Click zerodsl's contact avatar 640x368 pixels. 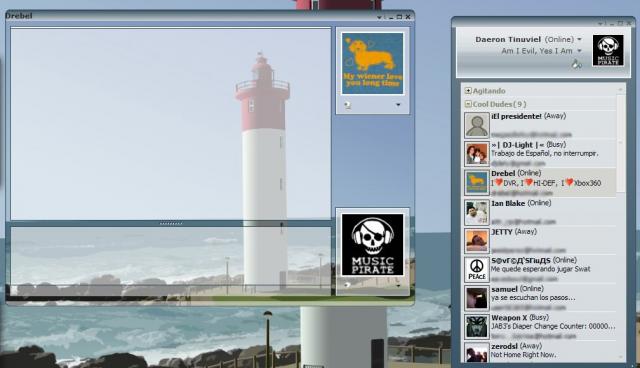pos(477,352)
